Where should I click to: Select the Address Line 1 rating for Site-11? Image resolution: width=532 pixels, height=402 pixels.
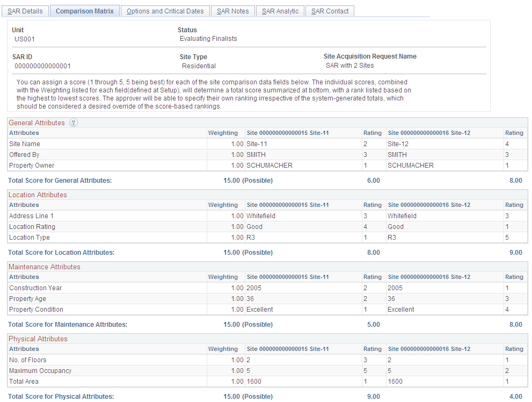tap(365, 216)
